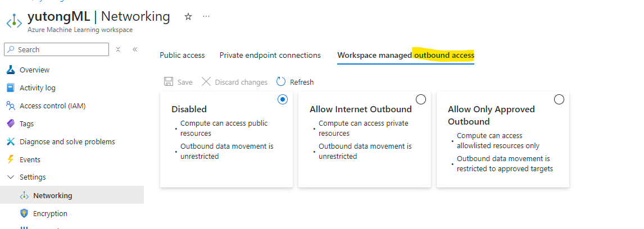Viewport: 644px width, 229px height.
Task: Click the Allow Internet Outbound heading
Action: coord(361,109)
